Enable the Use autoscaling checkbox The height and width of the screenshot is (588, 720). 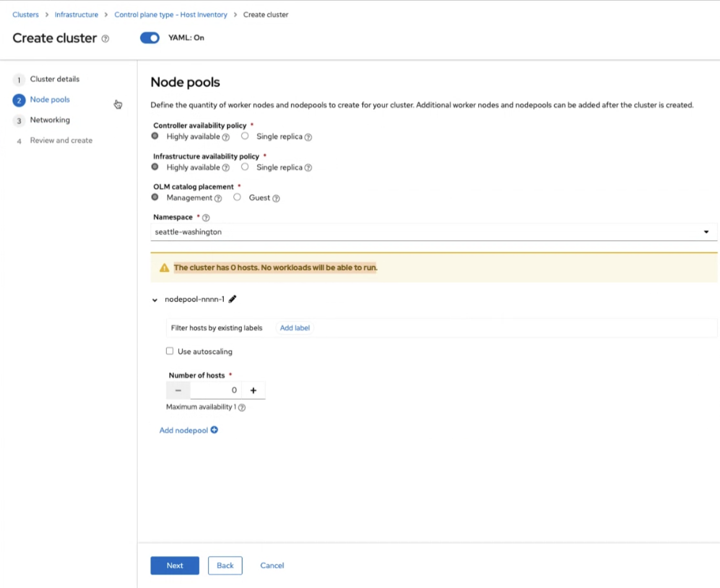(170, 351)
